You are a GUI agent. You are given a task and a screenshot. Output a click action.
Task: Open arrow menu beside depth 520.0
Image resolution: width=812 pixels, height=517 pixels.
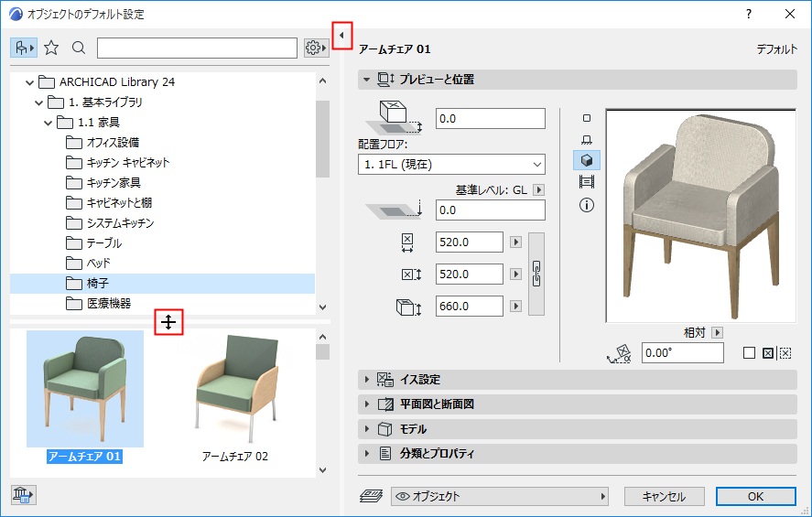(x=515, y=275)
